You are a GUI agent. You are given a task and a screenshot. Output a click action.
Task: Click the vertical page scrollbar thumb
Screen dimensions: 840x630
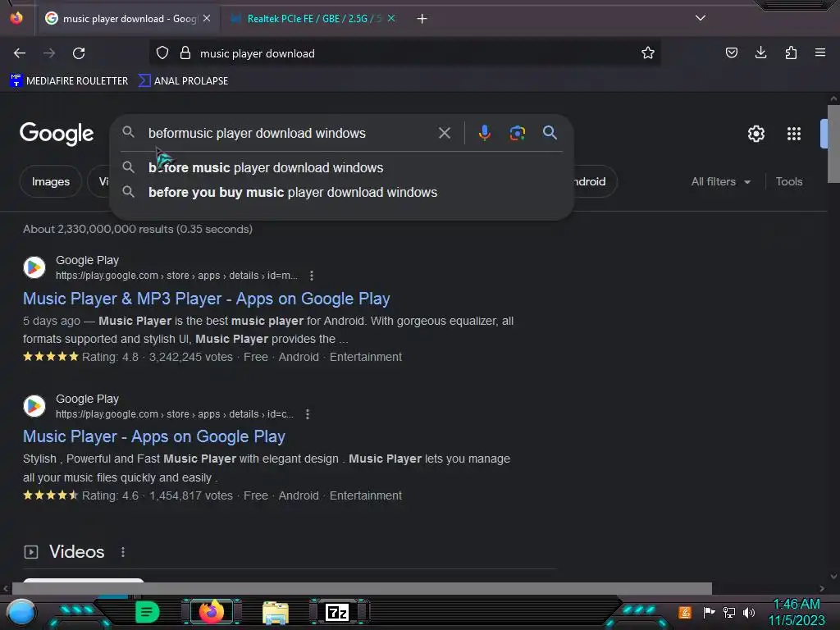coord(833,144)
